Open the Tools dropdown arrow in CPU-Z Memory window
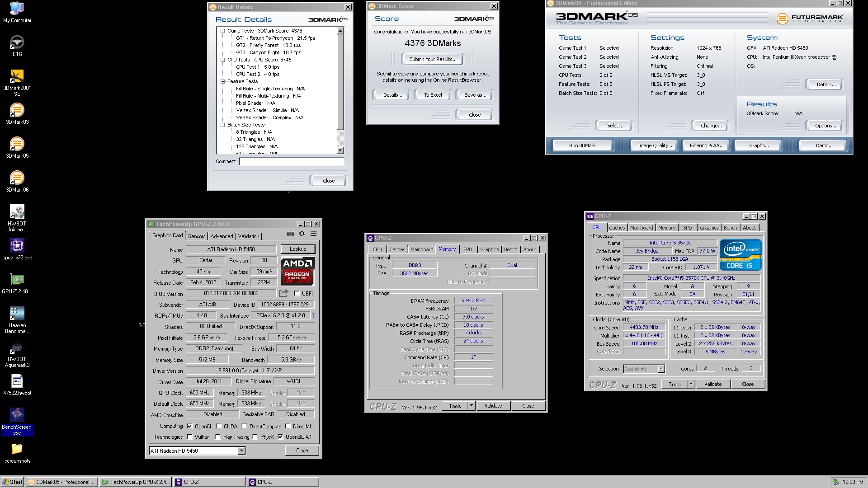 (471, 406)
